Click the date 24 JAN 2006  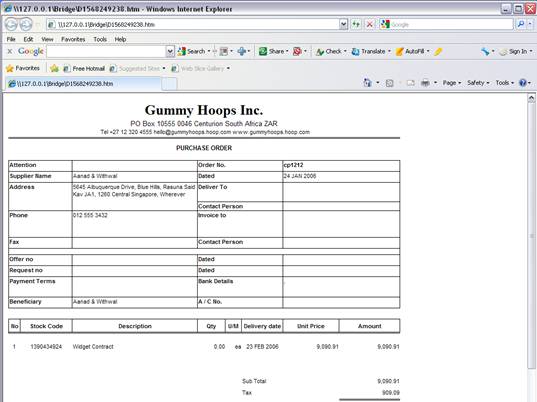299,176
